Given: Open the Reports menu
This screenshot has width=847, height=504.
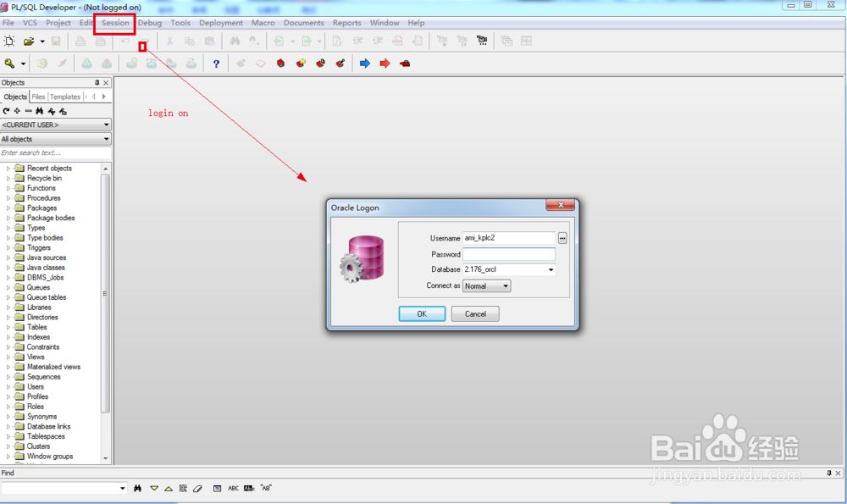Looking at the screenshot, I should pyautogui.click(x=346, y=23).
